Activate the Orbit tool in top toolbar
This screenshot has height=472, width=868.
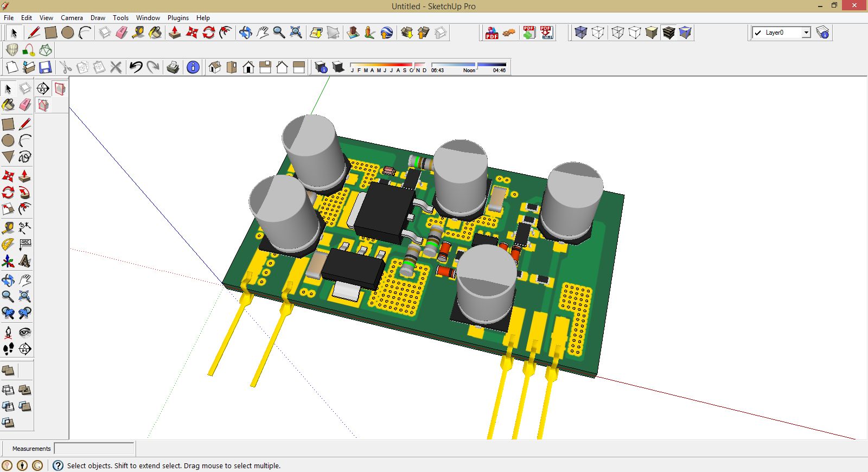click(245, 33)
